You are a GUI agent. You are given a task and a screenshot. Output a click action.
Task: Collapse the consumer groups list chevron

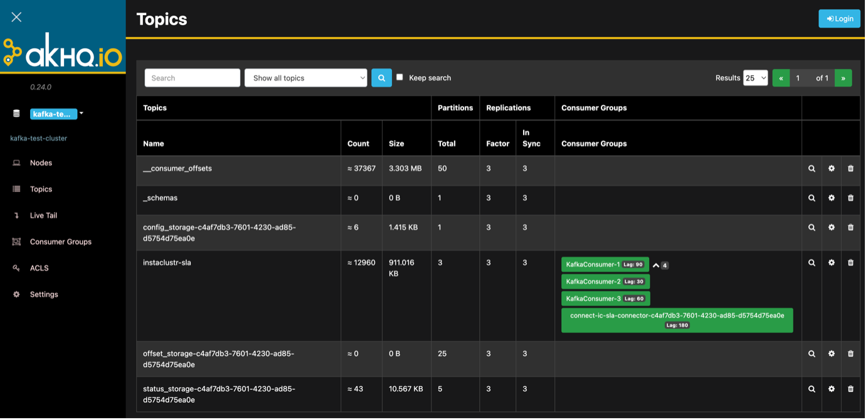656,265
